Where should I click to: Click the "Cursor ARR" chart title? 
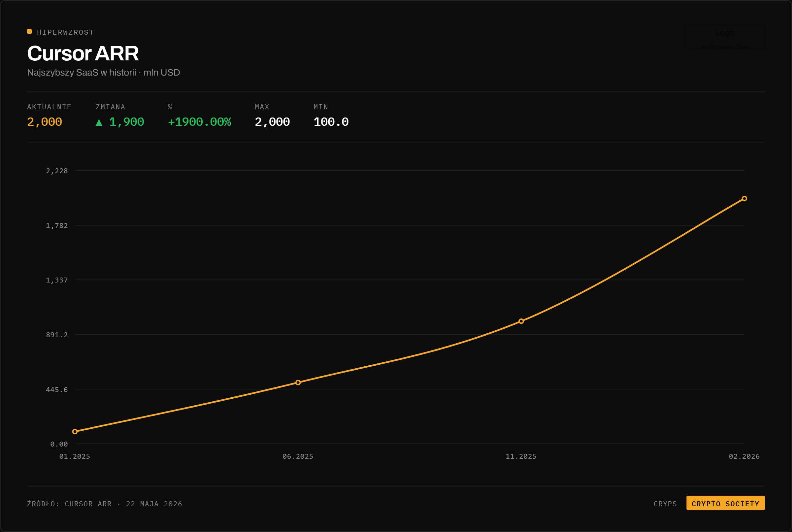tap(83, 53)
